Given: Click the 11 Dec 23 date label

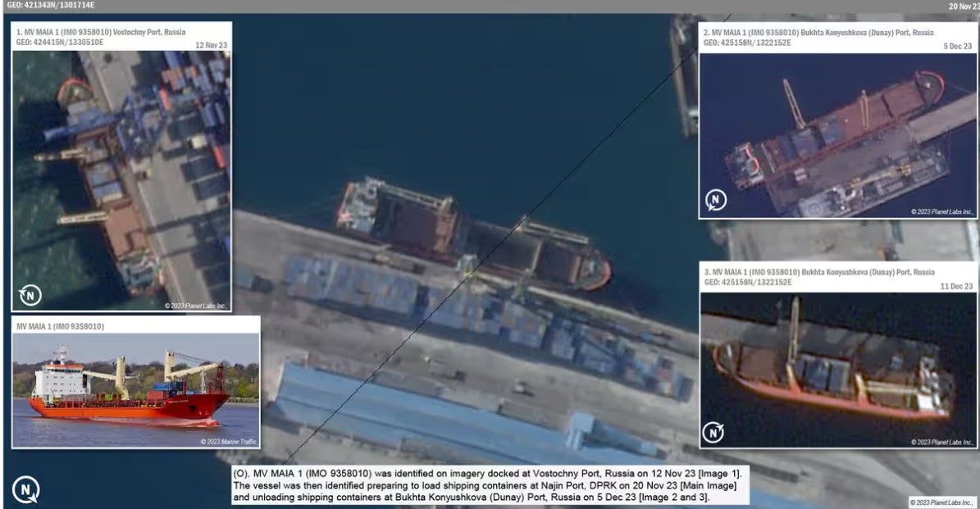Looking at the screenshot, I should 955,286.
